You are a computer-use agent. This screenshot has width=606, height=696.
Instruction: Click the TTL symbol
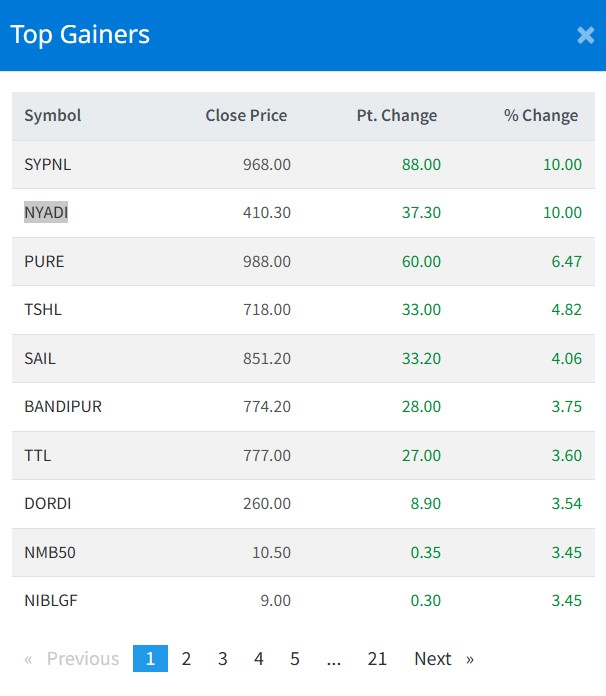click(x=38, y=455)
